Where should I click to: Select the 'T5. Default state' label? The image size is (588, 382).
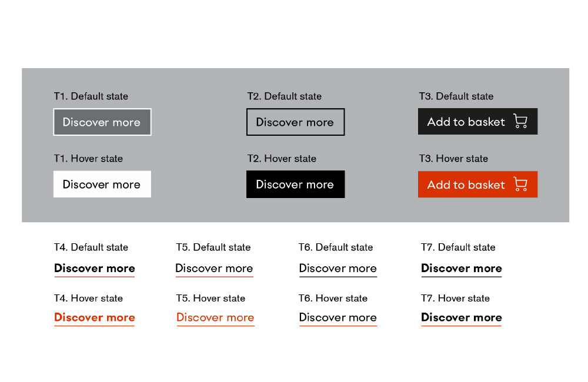pos(213,247)
